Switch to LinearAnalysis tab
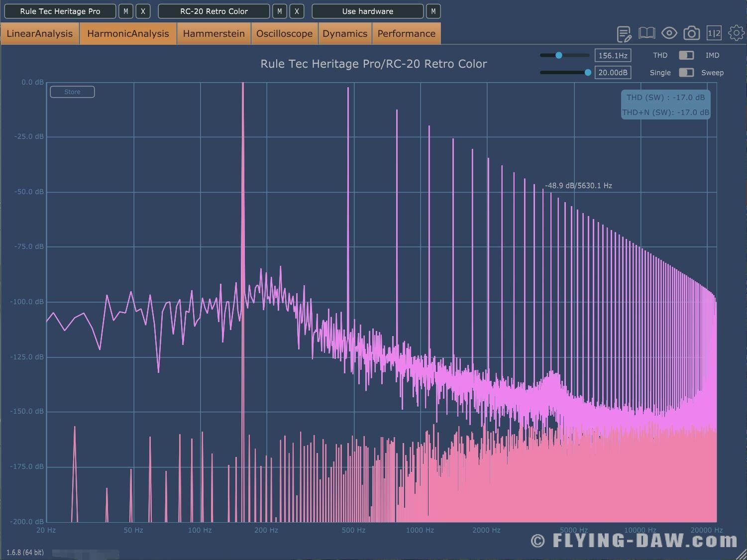Screen dimensions: 747x560 (x=40, y=33)
